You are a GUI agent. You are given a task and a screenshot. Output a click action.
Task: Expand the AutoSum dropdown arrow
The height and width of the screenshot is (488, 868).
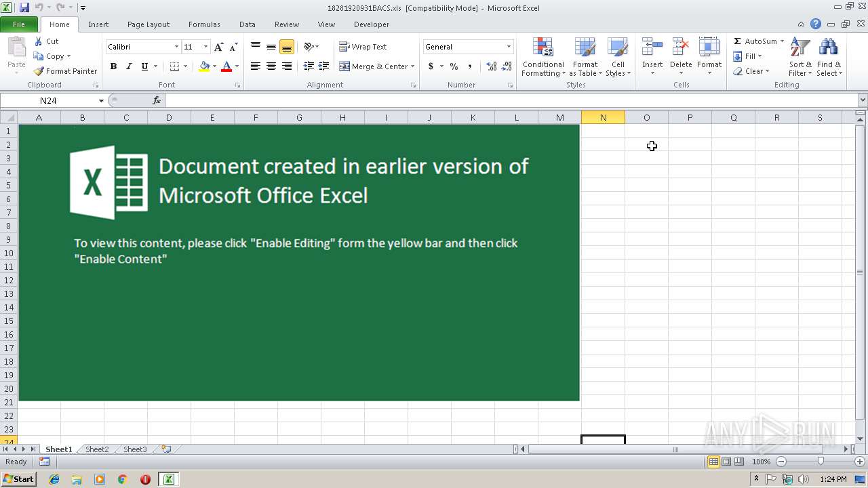point(782,41)
